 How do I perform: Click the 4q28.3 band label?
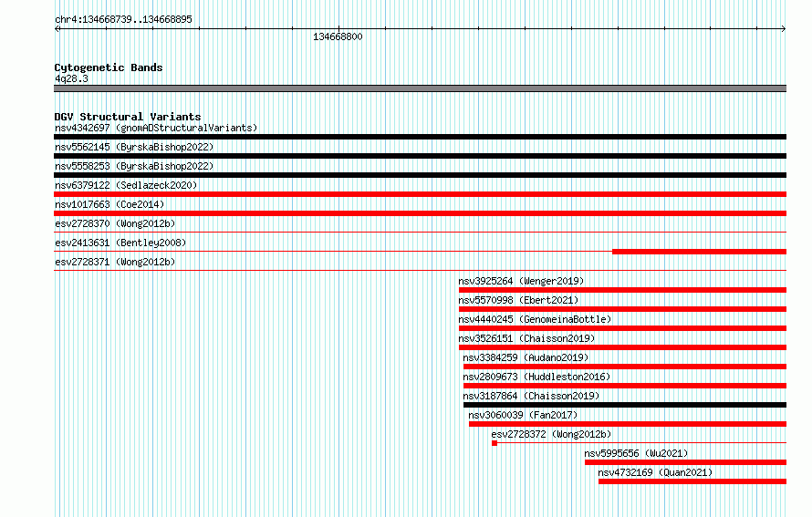pyautogui.click(x=71, y=78)
